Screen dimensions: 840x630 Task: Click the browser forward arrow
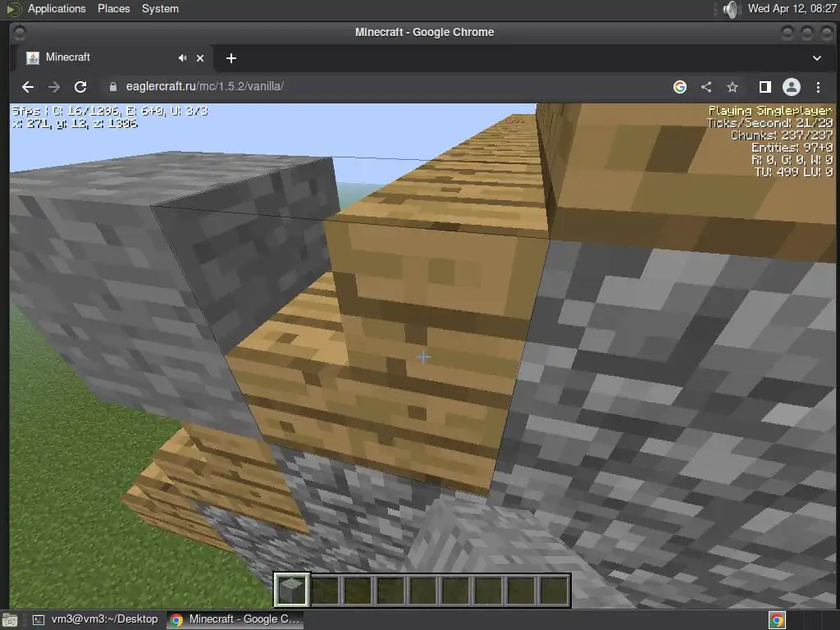[x=54, y=87]
